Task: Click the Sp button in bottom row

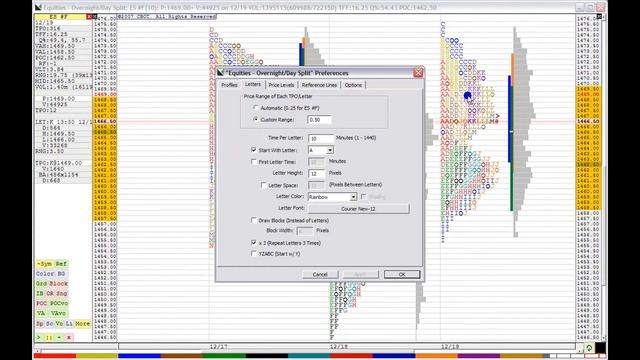Action: (40, 324)
